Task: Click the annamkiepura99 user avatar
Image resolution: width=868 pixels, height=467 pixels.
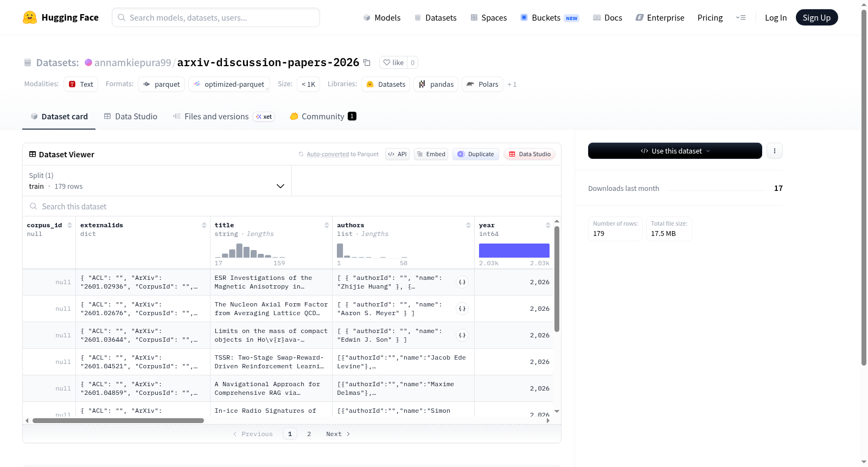Action: coord(88,62)
